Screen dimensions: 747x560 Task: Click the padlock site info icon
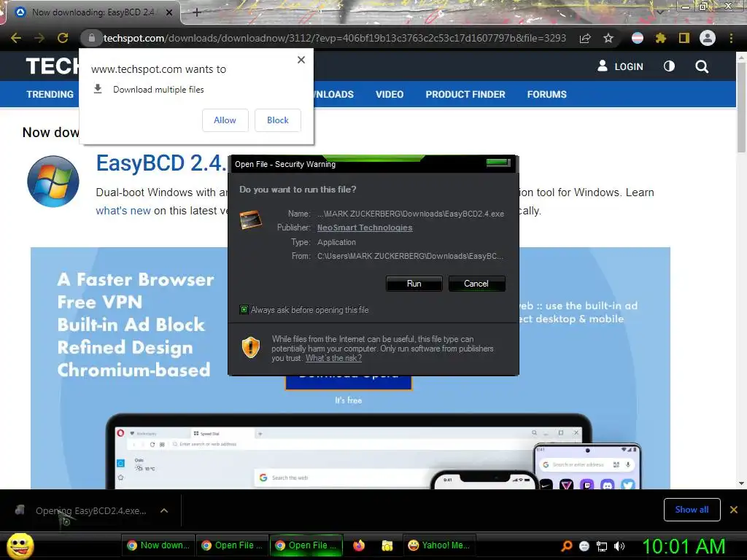coord(91,38)
